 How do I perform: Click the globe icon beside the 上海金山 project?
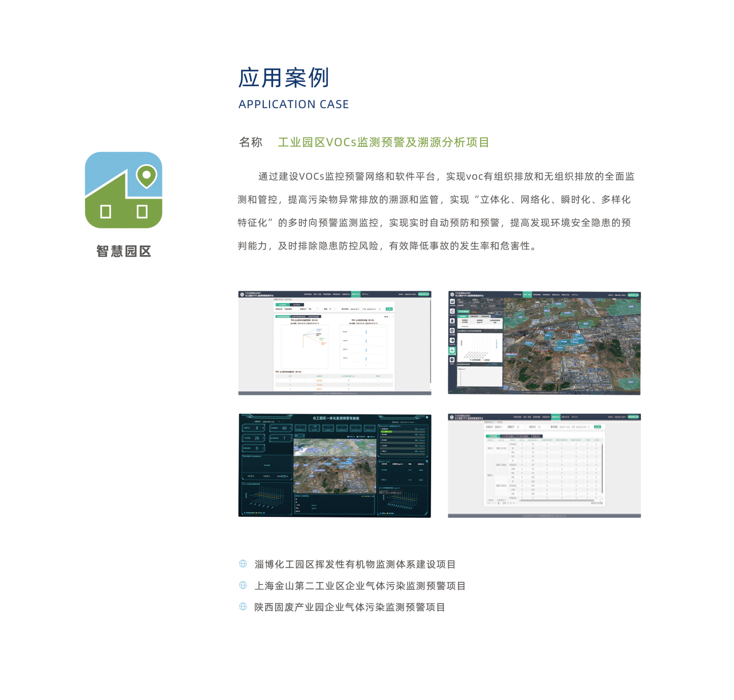pyautogui.click(x=243, y=585)
